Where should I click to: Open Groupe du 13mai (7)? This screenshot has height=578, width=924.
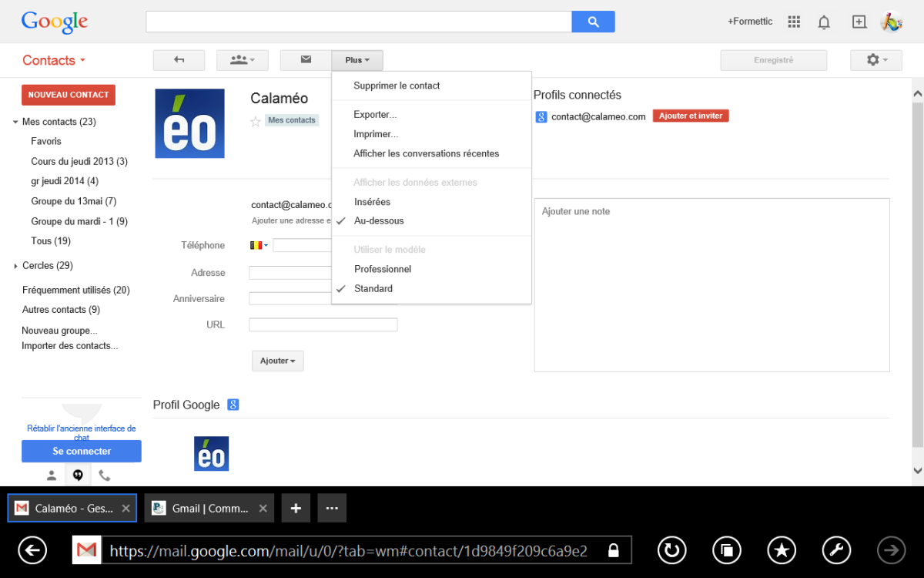click(74, 202)
